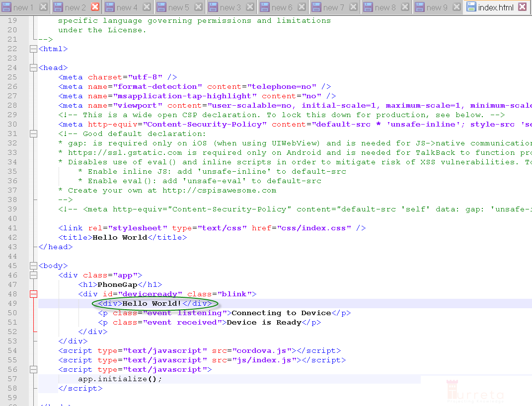Click the https://ssl.gstatic.com URL on line 33
532x406 pixels.
125,153
